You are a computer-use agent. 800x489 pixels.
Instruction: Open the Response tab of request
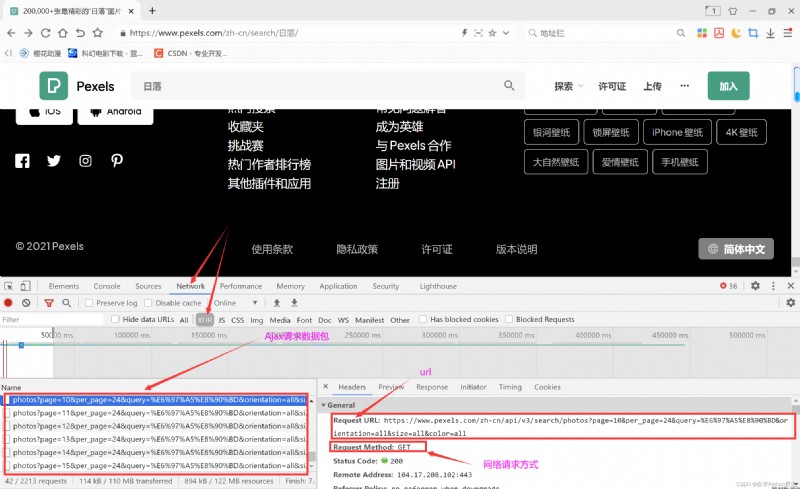432,387
